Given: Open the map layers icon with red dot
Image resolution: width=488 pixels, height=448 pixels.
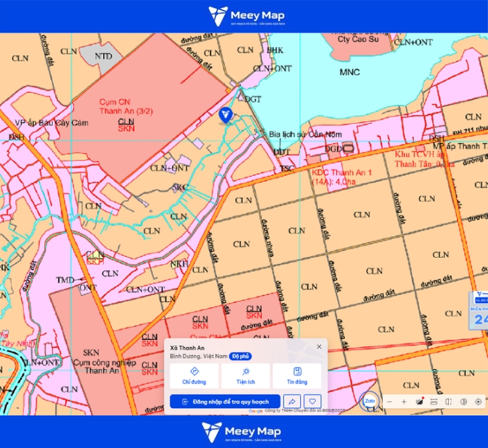Looking at the screenshot, I should tap(419, 401).
